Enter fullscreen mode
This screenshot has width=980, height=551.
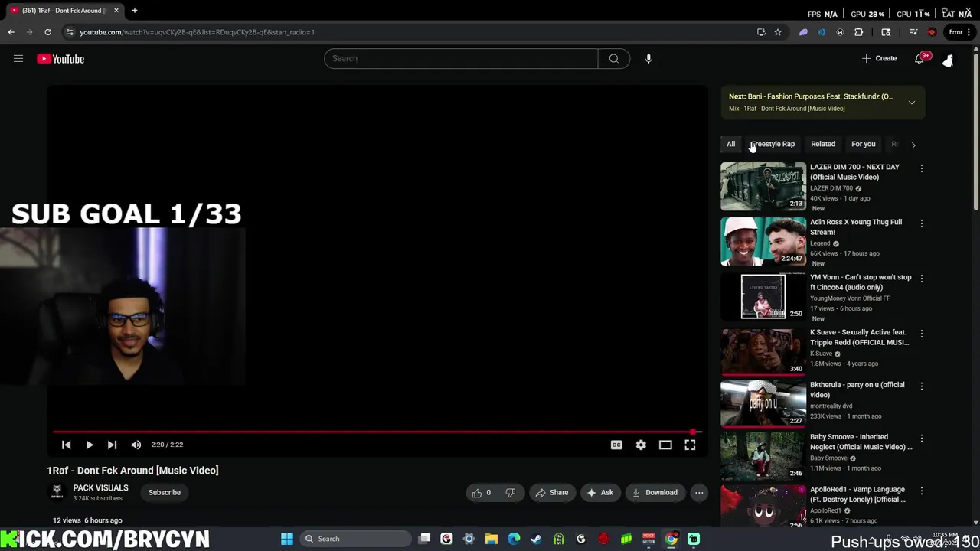[x=690, y=445]
